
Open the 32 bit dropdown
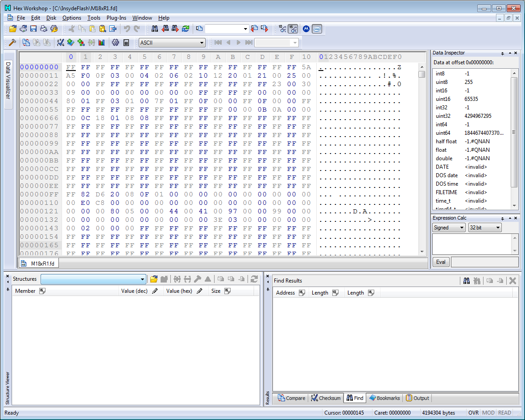coord(484,228)
